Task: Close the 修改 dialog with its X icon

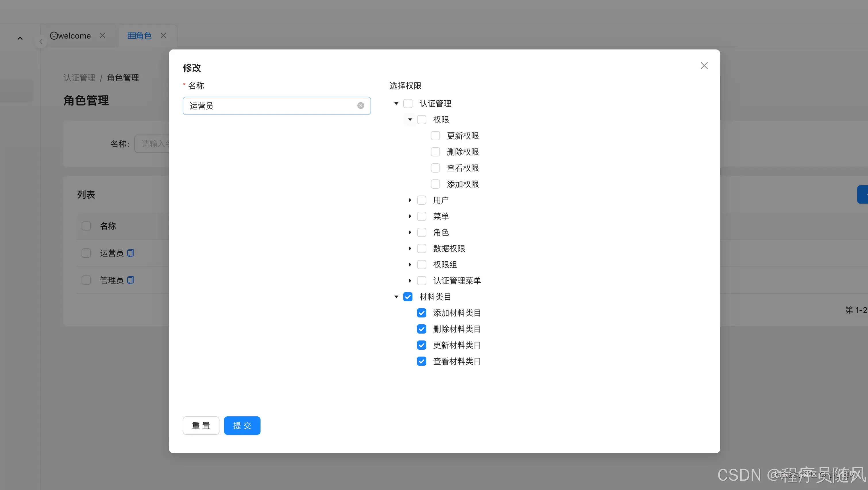Action: (x=704, y=66)
